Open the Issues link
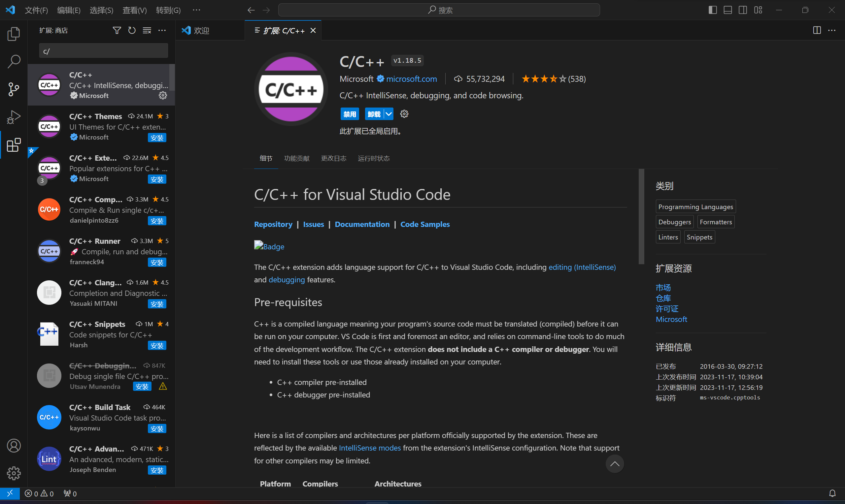The height and width of the screenshot is (504, 845). (313, 224)
